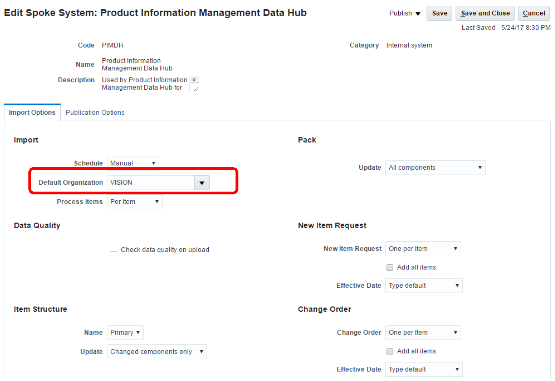
Task: Click the Change Order section heading
Action: tap(324, 309)
